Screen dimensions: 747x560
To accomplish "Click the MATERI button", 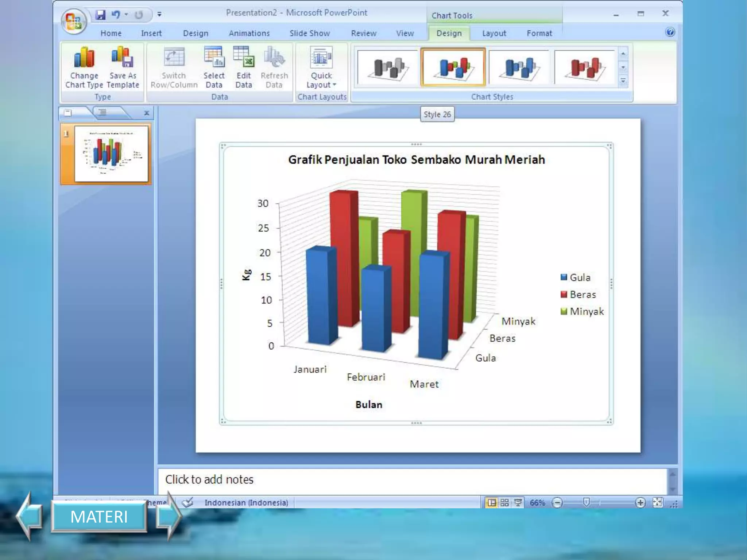I will click(x=99, y=517).
